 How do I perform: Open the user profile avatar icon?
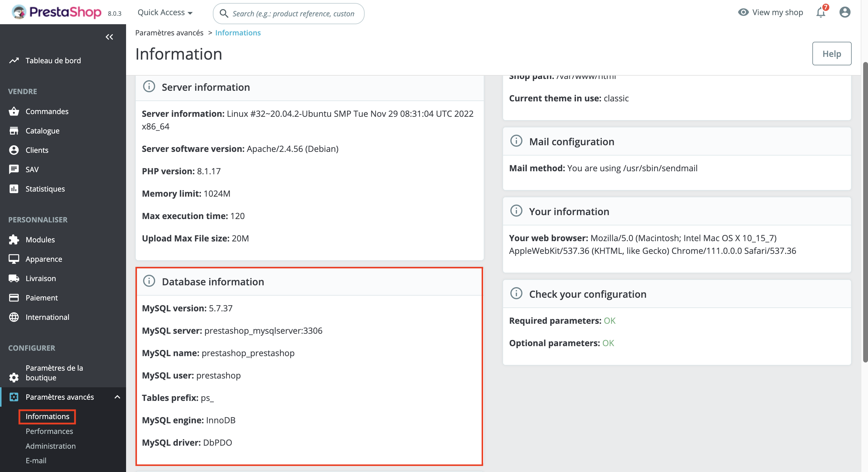845,12
